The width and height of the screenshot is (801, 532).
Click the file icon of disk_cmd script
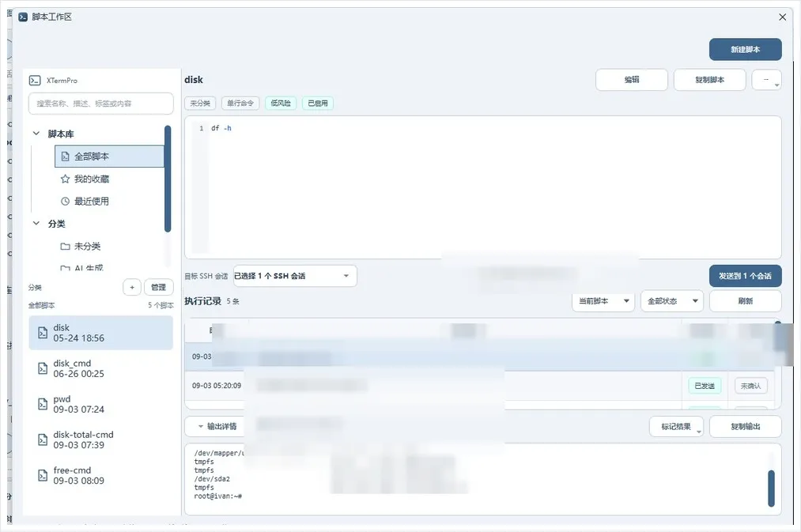click(43, 368)
